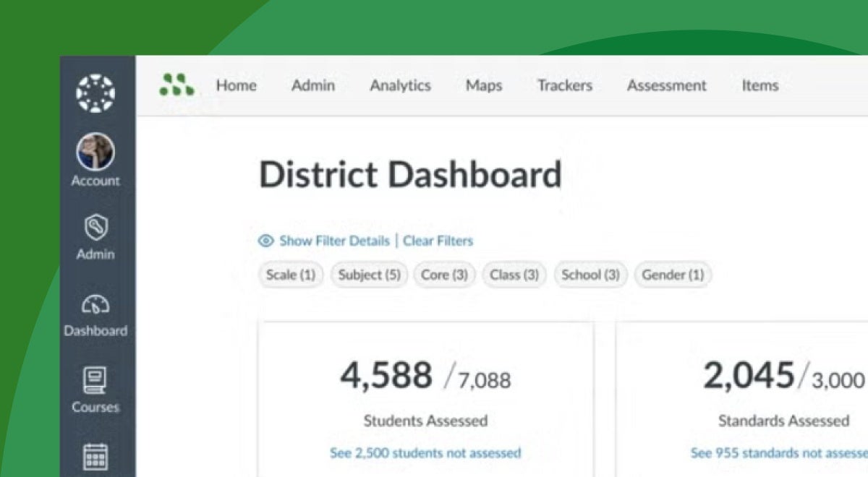
Task: Open the Home menu item
Action: coord(236,85)
